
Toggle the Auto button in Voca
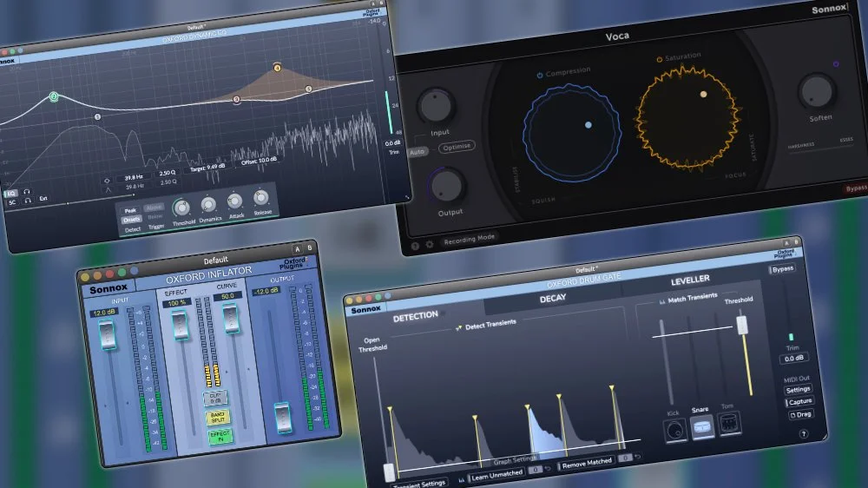coord(418,152)
